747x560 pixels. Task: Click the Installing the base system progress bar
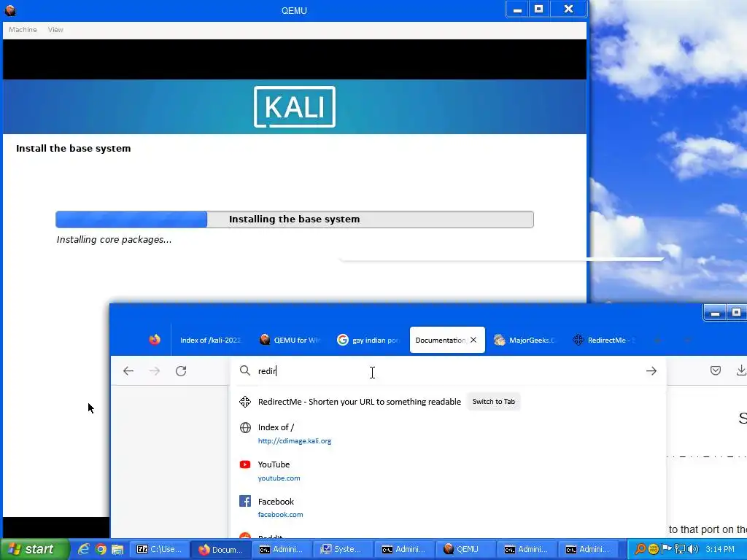click(x=295, y=219)
